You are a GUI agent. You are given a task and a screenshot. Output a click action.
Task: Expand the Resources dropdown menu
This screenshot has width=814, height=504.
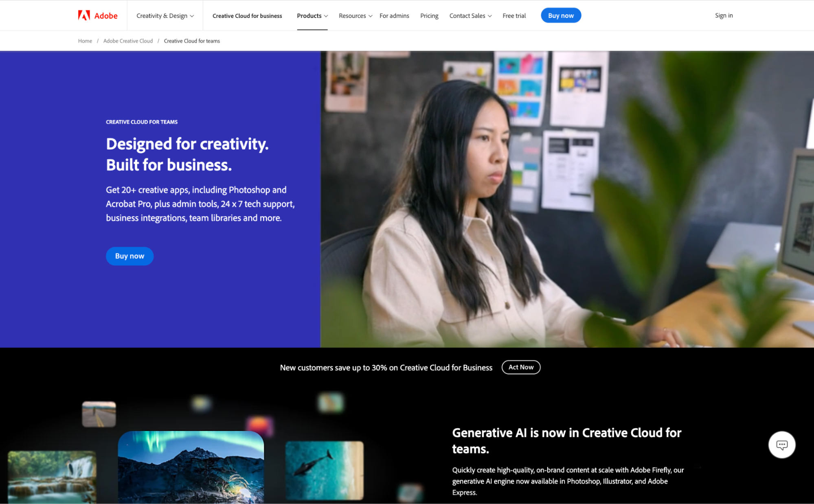pyautogui.click(x=354, y=15)
